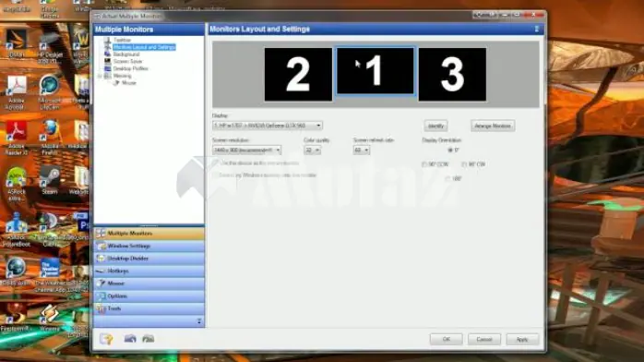Select the Mirroring tree item
This screenshot has height=362, width=644.
pos(122,76)
